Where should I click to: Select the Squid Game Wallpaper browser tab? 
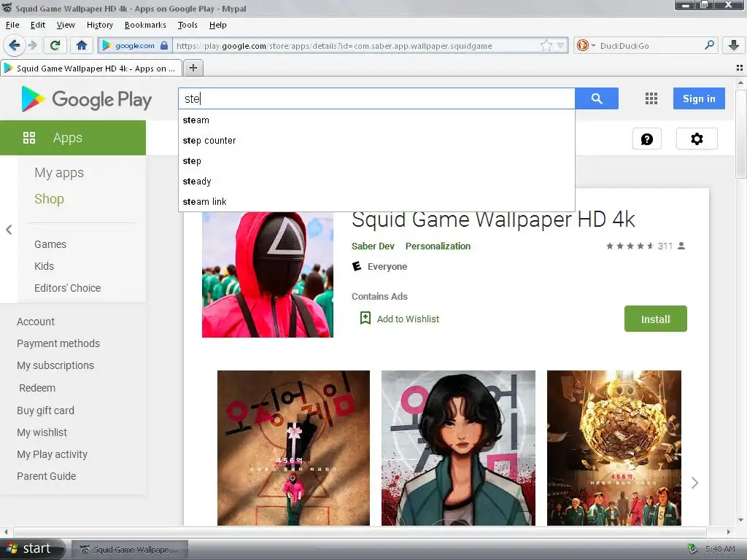point(91,68)
